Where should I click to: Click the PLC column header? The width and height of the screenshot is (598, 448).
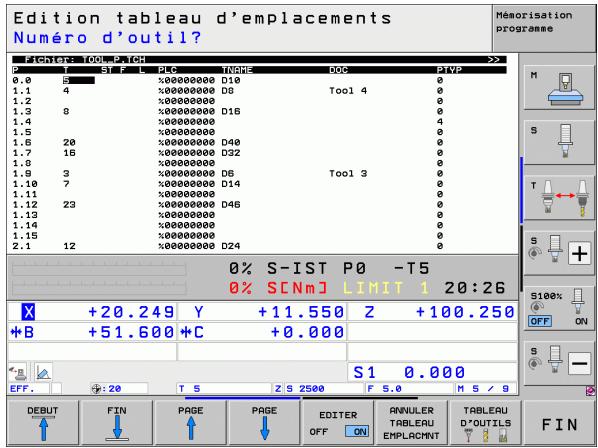[x=167, y=70]
